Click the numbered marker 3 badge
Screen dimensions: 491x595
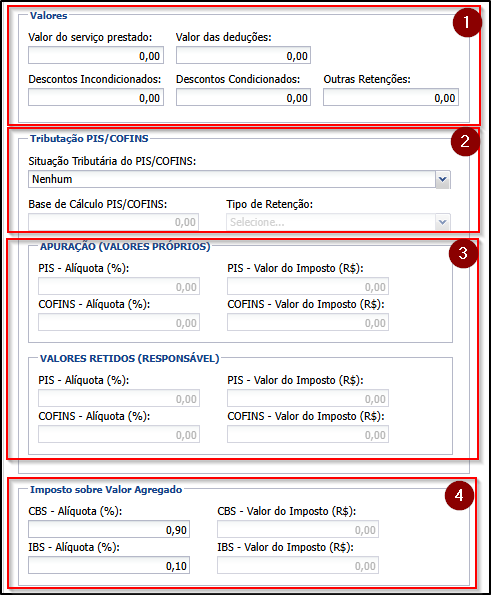click(463, 253)
